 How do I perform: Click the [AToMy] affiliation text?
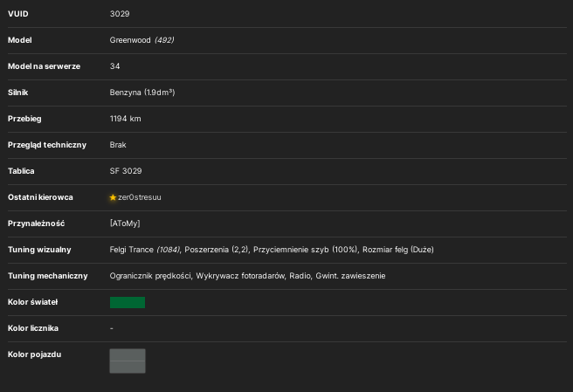tap(125, 224)
